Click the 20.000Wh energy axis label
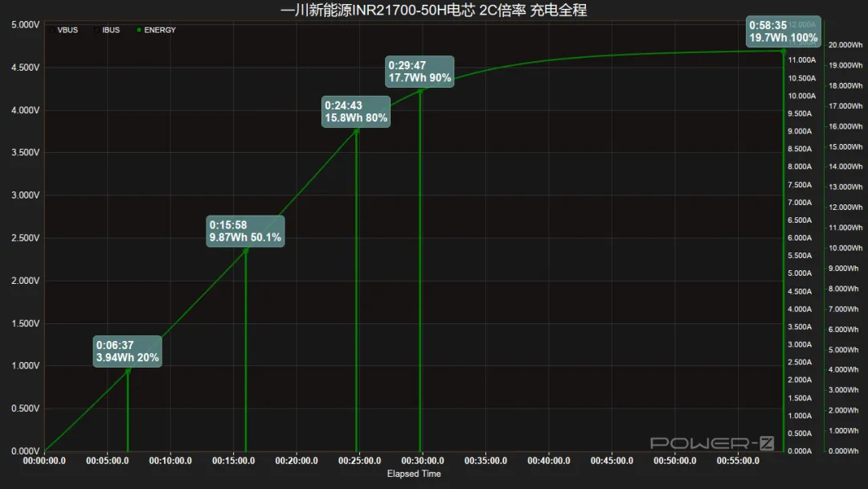Screen dimensions: 868x489 coord(845,45)
